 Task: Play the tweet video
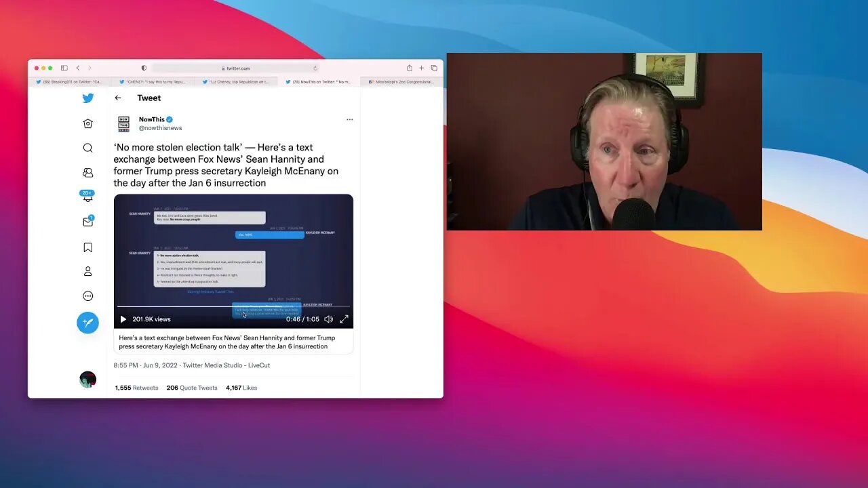(123, 319)
